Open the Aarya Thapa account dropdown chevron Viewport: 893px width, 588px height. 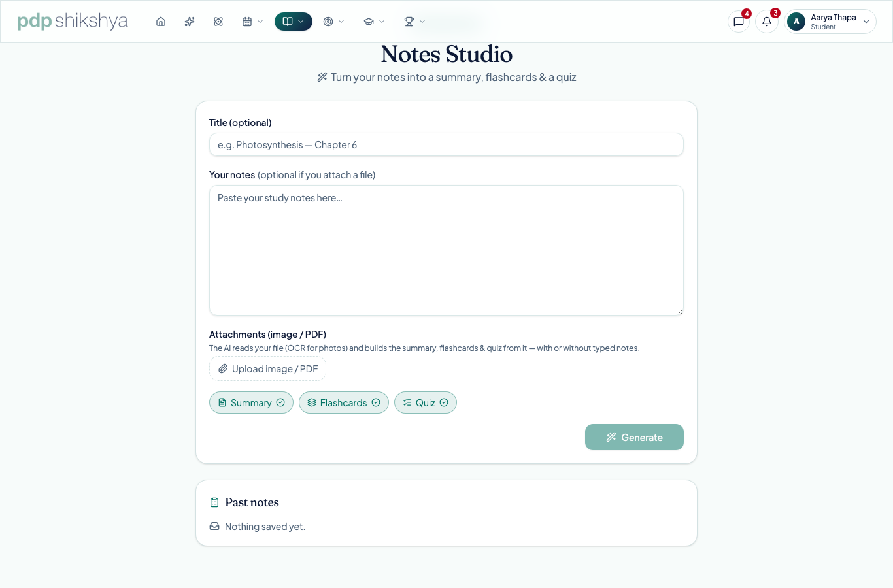point(866,22)
